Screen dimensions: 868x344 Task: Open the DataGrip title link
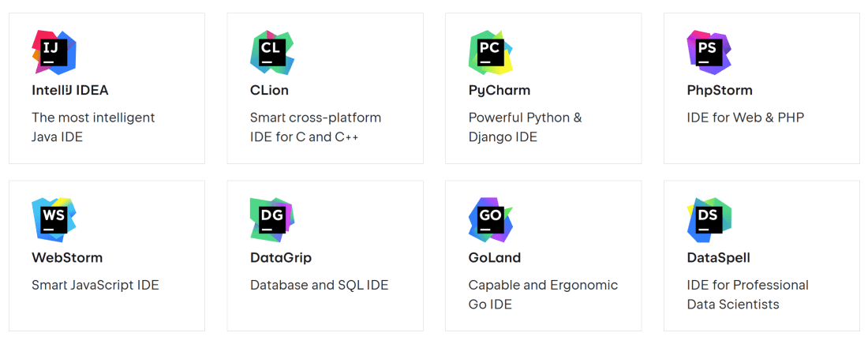(x=281, y=257)
